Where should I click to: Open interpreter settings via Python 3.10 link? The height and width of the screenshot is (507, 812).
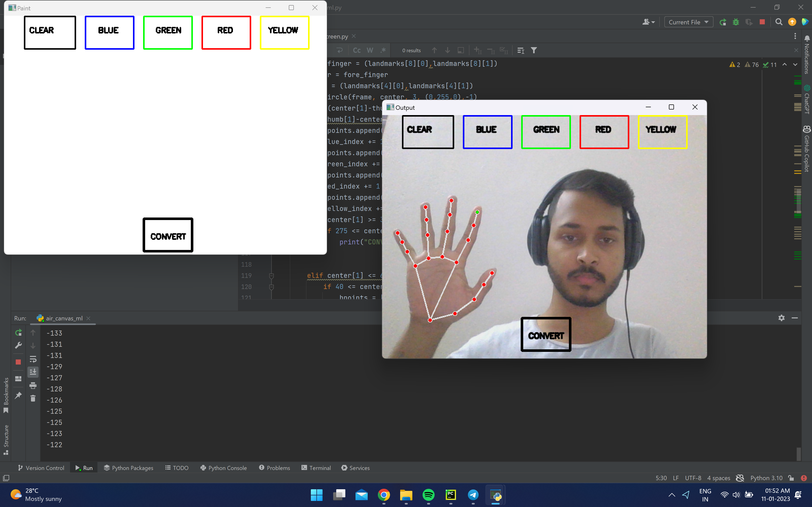click(766, 478)
